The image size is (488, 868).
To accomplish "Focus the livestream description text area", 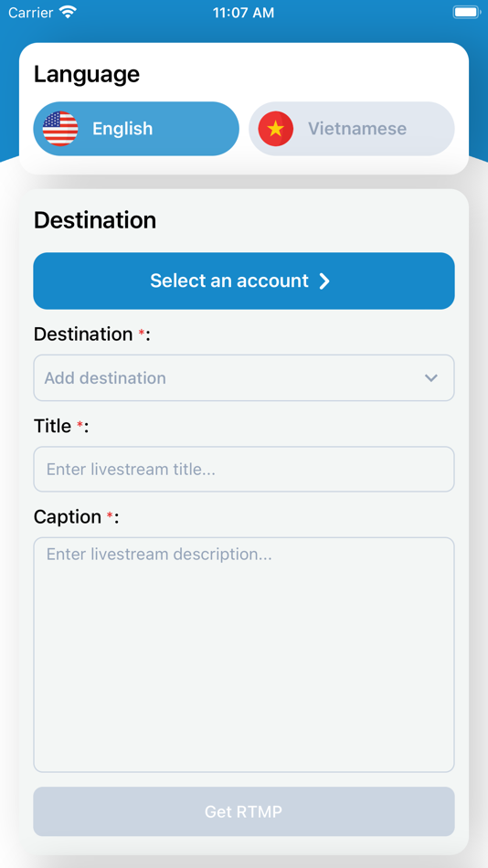I will pos(244,655).
